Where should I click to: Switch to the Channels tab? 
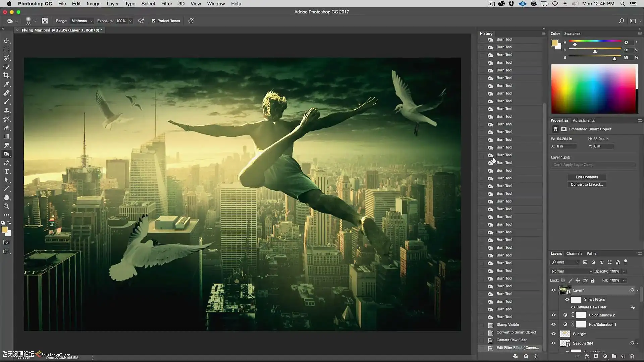click(x=574, y=253)
